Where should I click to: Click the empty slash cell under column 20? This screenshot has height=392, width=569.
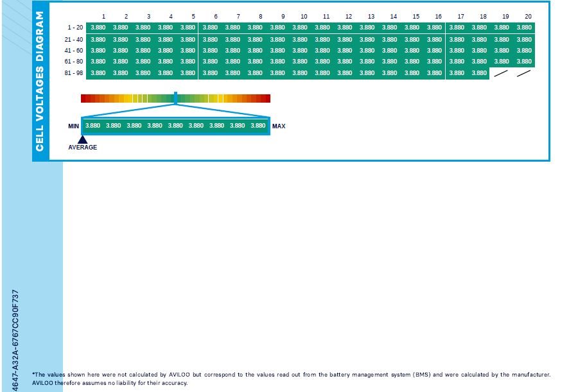(x=524, y=73)
